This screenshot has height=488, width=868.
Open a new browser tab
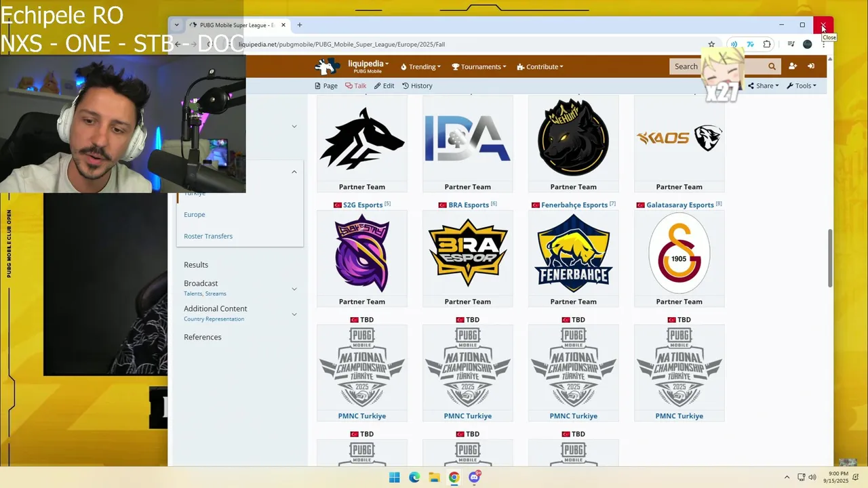click(x=299, y=25)
